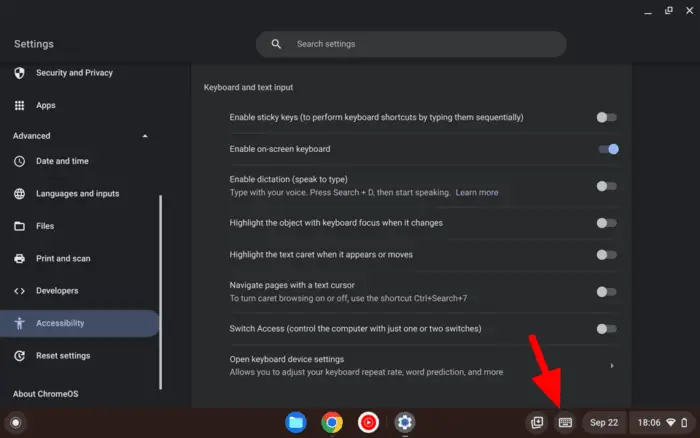Open Languages and inputs section
Screen dimensions: 700x438
tap(77, 194)
